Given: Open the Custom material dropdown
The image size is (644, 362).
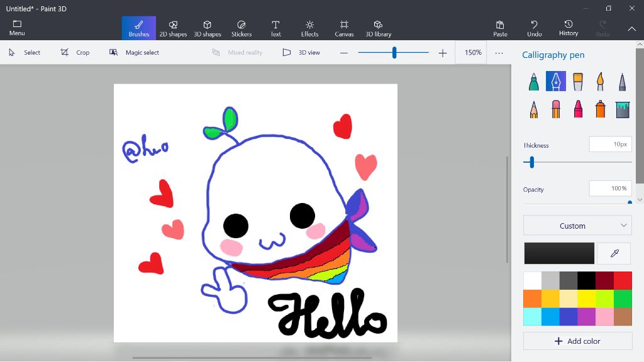Looking at the screenshot, I should [577, 226].
